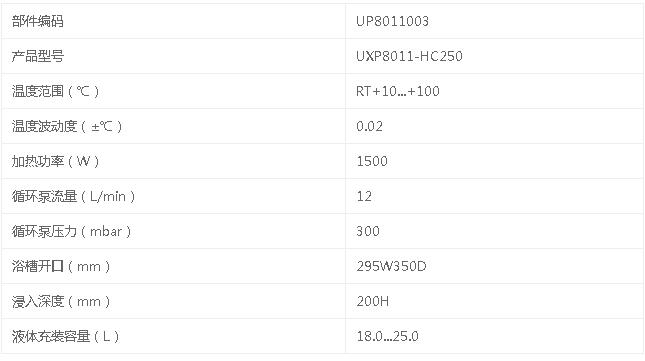Image resolution: width=645 pixels, height=361 pixels.
Task: Click the 加热功率（W）label
Action: click(x=56, y=161)
